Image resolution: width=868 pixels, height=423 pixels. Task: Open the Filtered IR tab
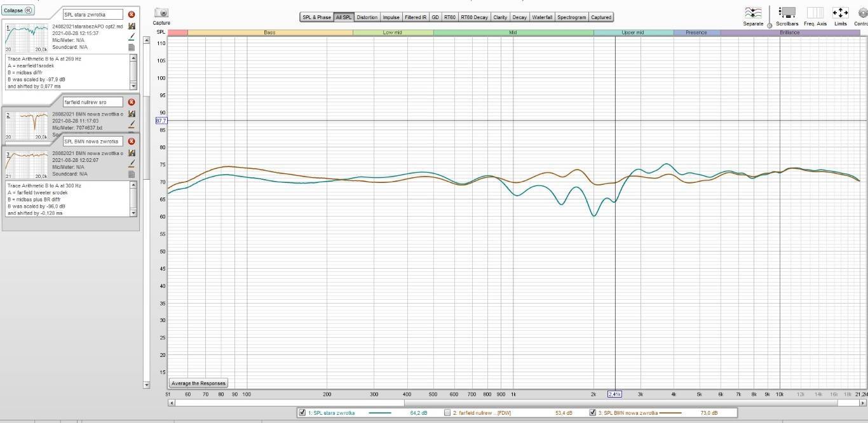416,17
